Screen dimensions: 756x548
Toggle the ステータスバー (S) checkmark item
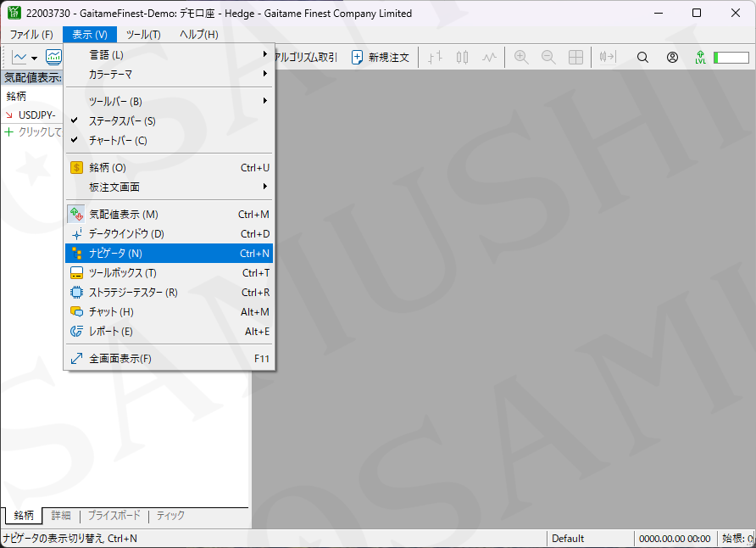pos(122,121)
